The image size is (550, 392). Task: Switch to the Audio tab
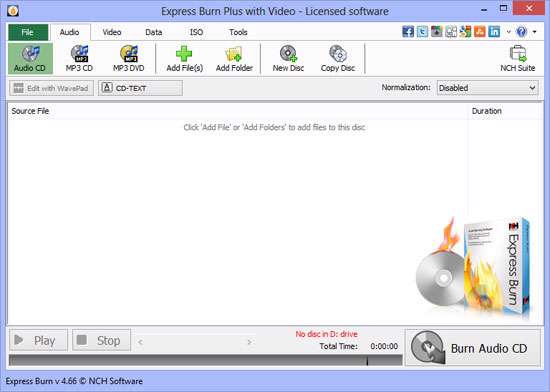click(69, 32)
